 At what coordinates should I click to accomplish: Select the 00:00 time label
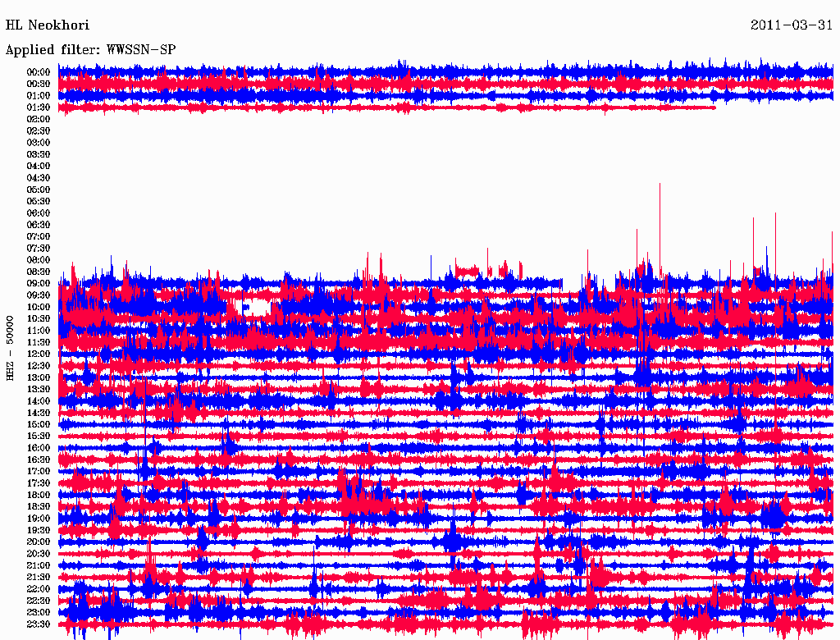click(x=38, y=72)
